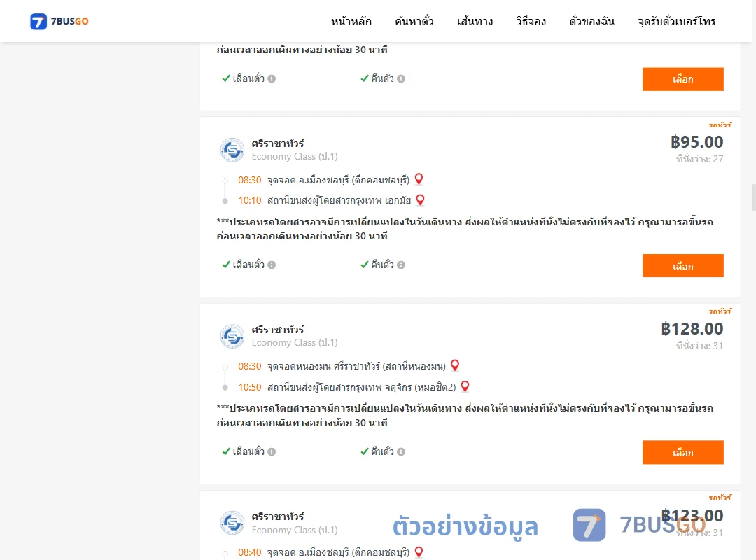Click ศรีราชาทัวร์ operator logo in ฿95.00 card

coord(232,150)
